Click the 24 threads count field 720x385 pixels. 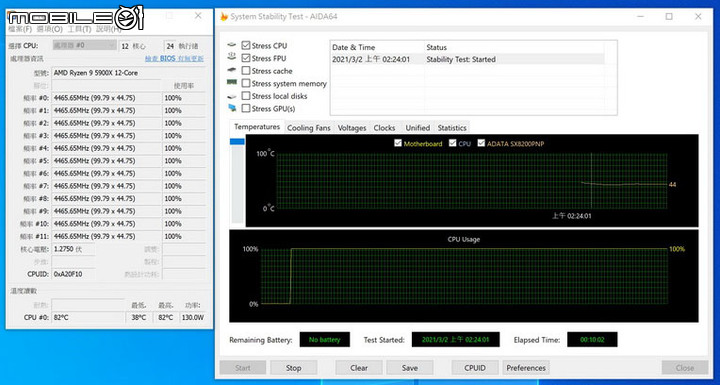(x=170, y=46)
